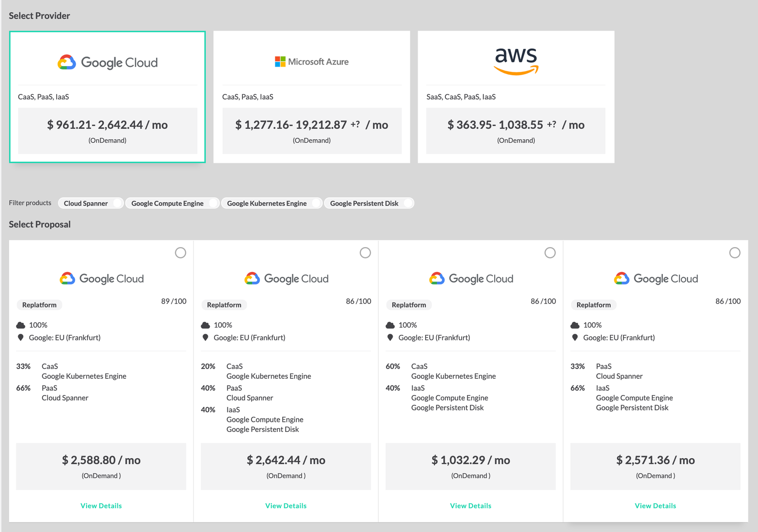Click 'Google Persistent Disk' in $1,032.29 proposal
758x532 pixels.
tap(448, 407)
